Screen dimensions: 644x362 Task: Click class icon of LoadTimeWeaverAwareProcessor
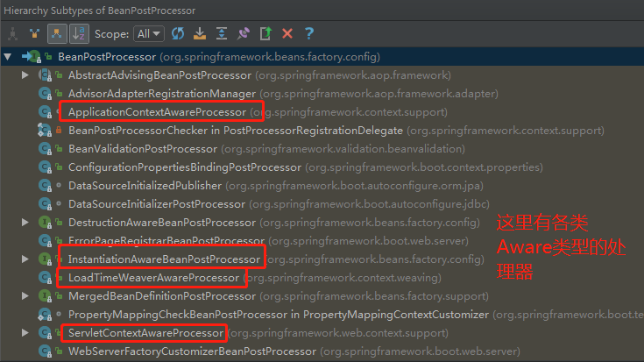point(45,278)
